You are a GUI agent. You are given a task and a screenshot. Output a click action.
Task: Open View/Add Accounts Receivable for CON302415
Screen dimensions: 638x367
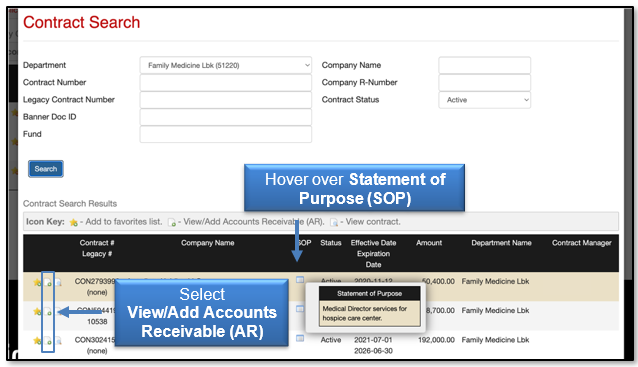48,341
